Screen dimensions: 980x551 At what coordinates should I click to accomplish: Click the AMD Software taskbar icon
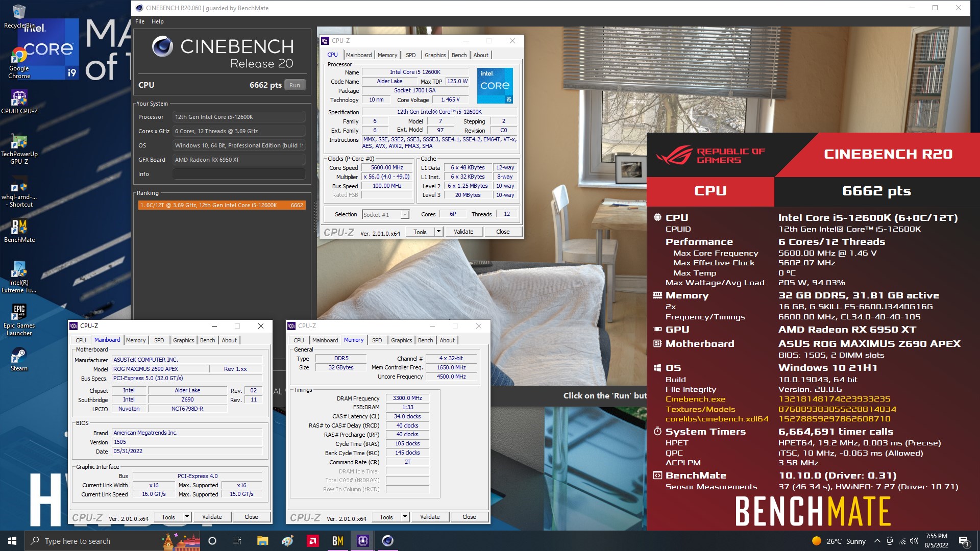[312, 541]
